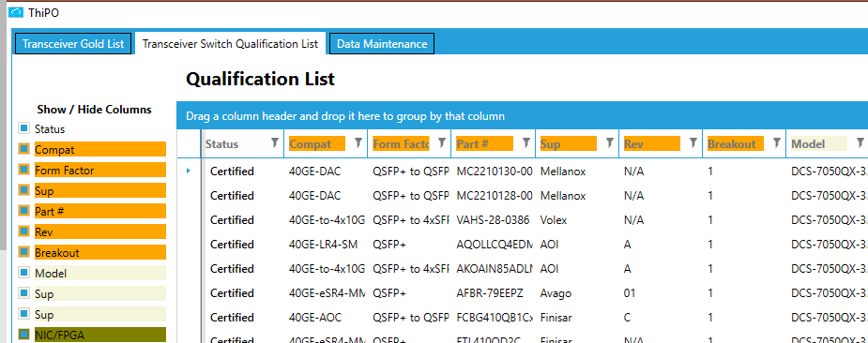Click the Show / Hide Columns heading
This screenshot has height=343, width=868.
[94, 110]
